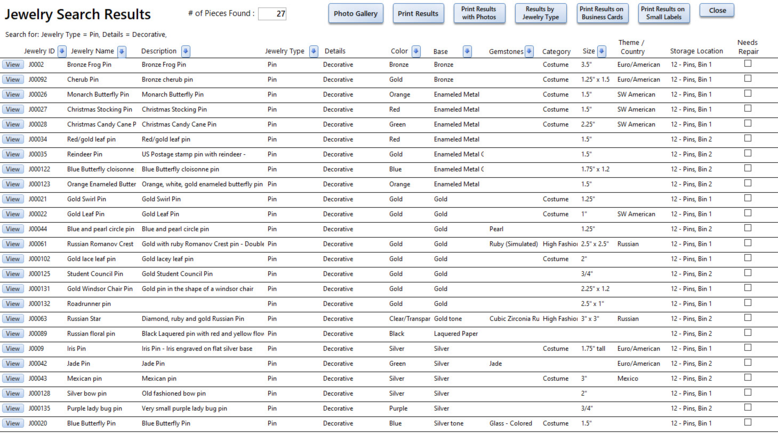Screen dimensions: 778x433
Task: Check Needs Repair for Cherub Pin
Action: [748, 78]
